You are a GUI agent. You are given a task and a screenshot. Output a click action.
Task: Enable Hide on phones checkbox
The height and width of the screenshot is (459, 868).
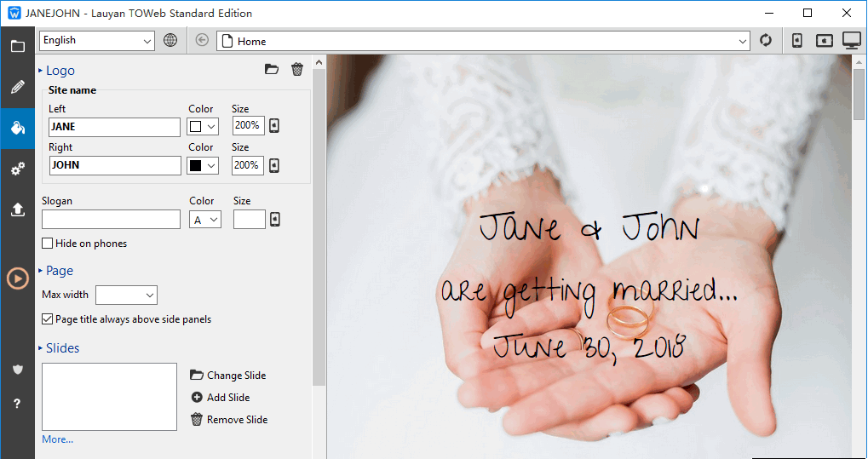tap(48, 244)
